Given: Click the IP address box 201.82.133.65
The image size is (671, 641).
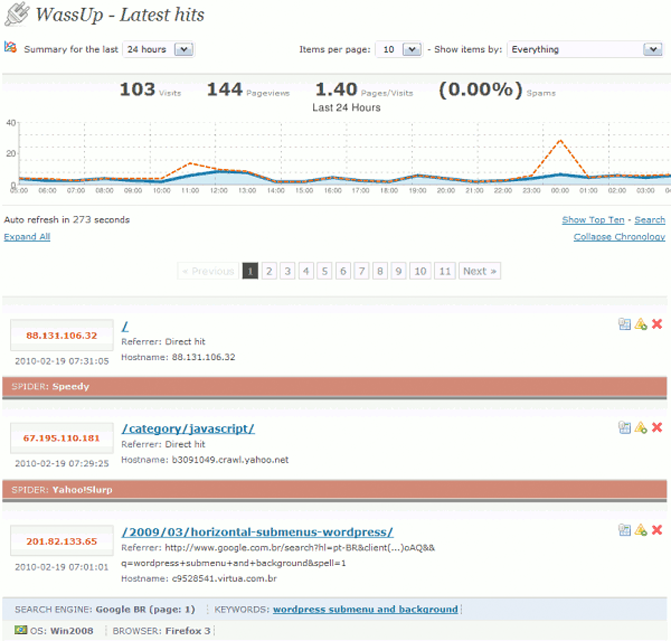Looking at the screenshot, I should point(62,541).
